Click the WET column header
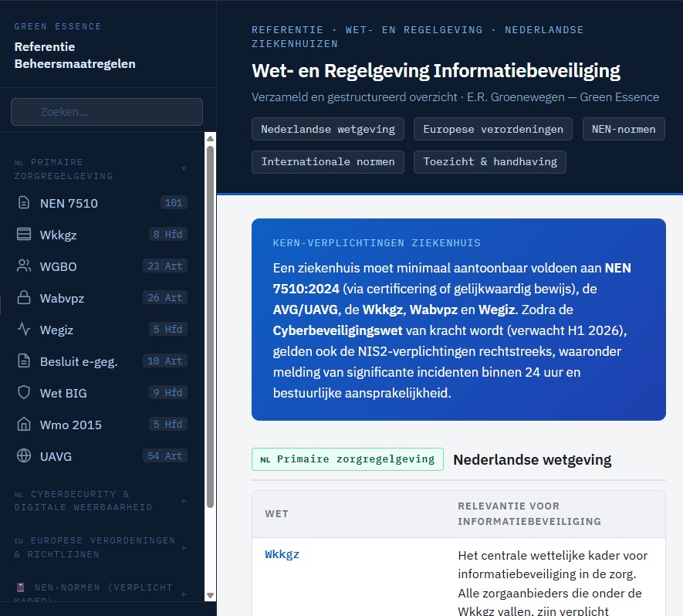 [x=276, y=513]
